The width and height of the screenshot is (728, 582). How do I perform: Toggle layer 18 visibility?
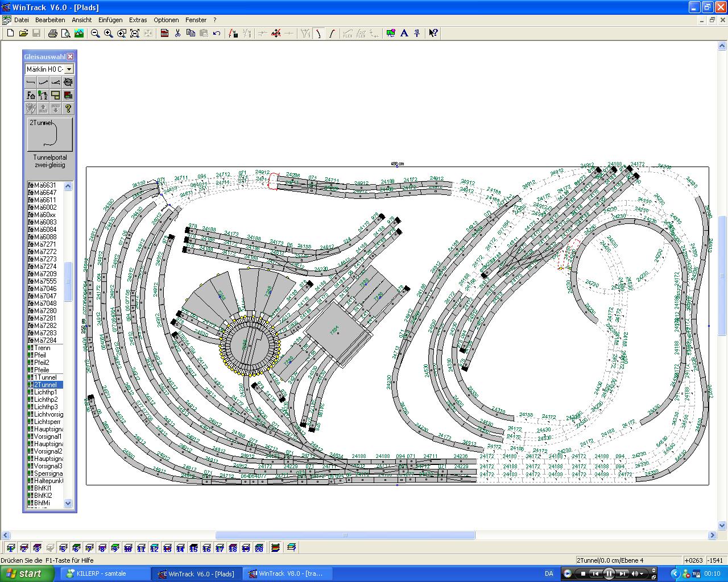point(233,548)
